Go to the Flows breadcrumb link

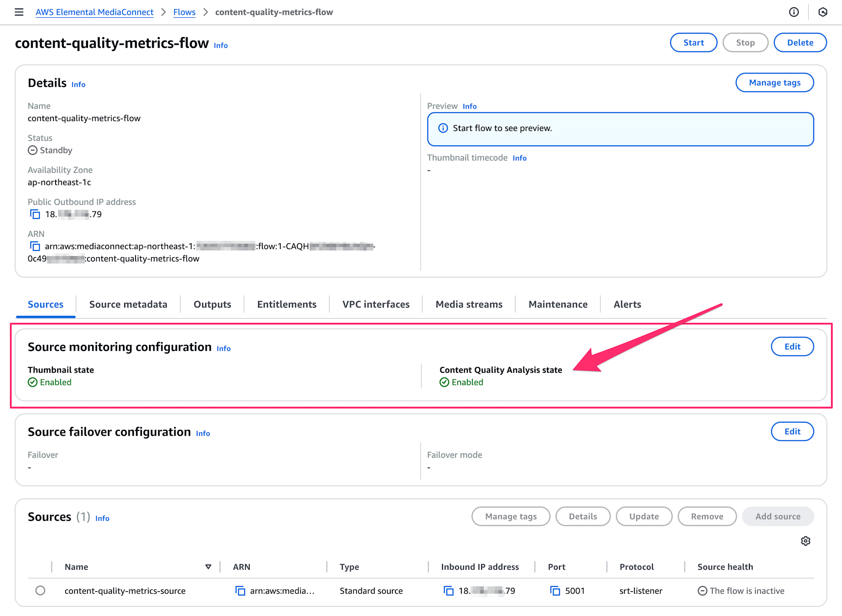tap(184, 12)
